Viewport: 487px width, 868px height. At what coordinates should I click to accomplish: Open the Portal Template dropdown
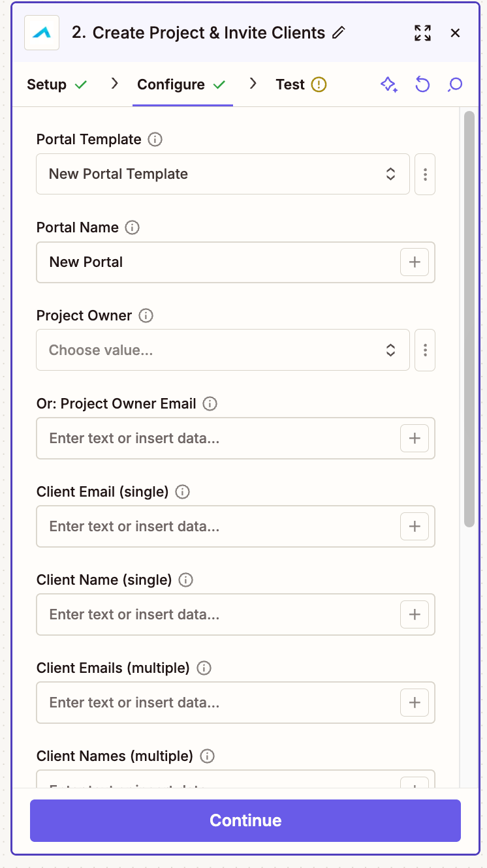(223, 174)
